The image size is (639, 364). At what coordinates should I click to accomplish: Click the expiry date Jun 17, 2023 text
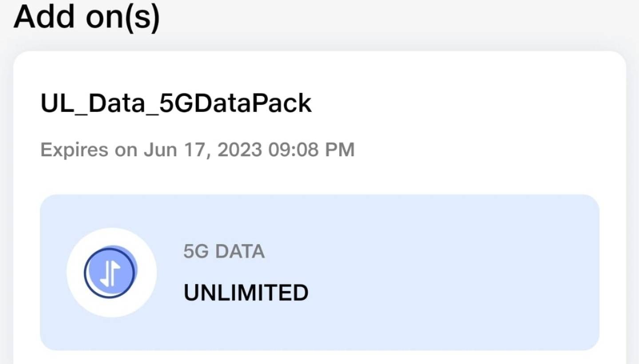point(197,150)
